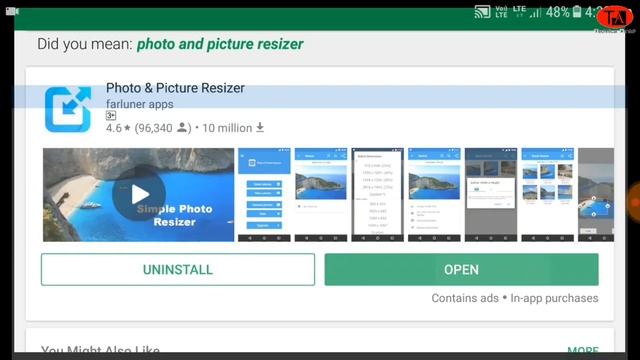
Task: Tap the signal strength bars in the status bar
Action: coord(535,13)
